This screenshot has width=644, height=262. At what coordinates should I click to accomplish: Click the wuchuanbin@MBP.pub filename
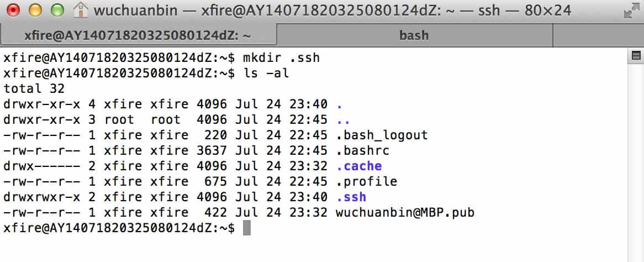pos(405,213)
